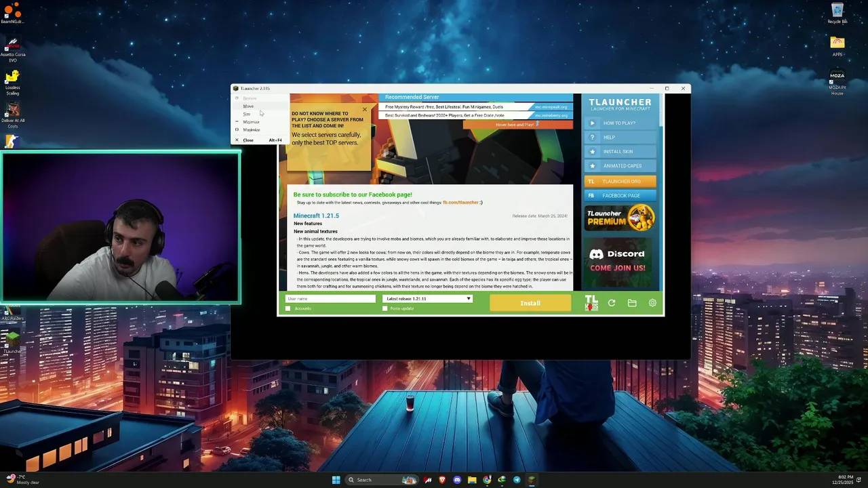Image resolution: width=868 pixels, height=488 pixels.
Task: Open the fb.com/tlauncher link
Action: [x=460, y=203]
